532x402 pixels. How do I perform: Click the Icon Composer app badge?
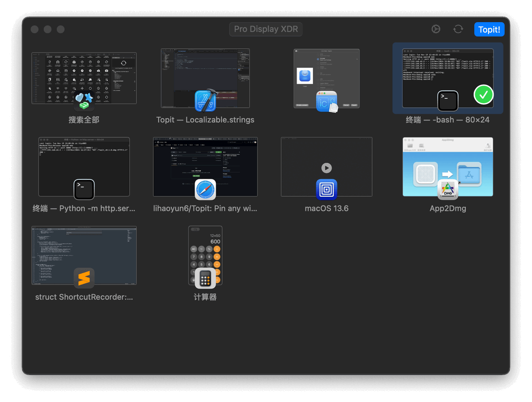coord(327,101)
